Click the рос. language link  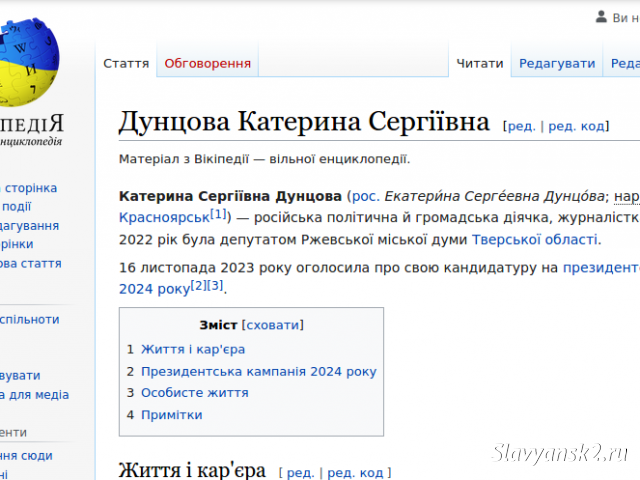coord(365,197)
